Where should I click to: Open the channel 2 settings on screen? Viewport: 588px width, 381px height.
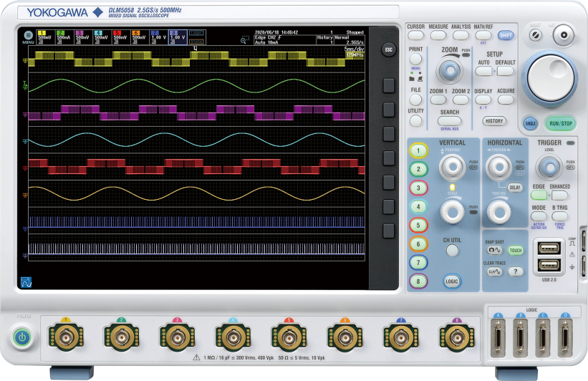tap(64, 37)
